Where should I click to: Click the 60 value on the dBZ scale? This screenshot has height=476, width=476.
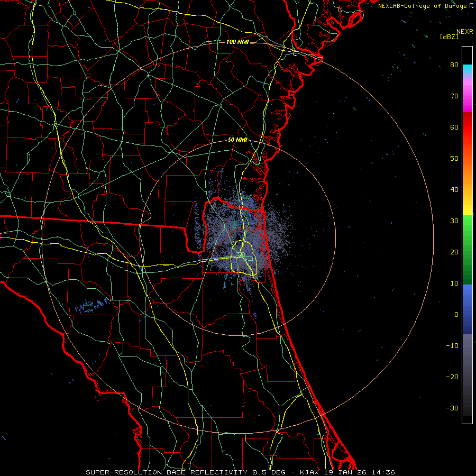tap(454, 127)
